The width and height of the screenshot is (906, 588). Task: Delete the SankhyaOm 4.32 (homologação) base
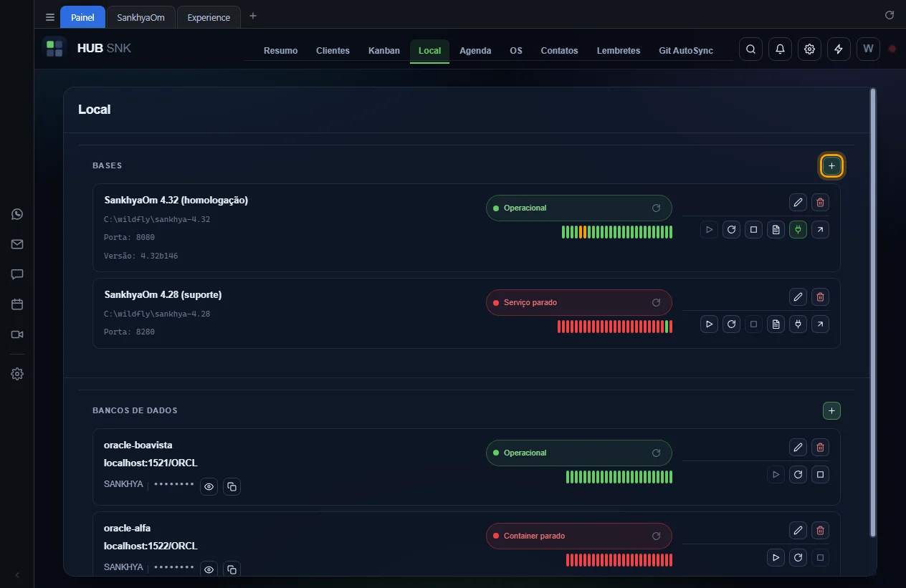[821, 202]
